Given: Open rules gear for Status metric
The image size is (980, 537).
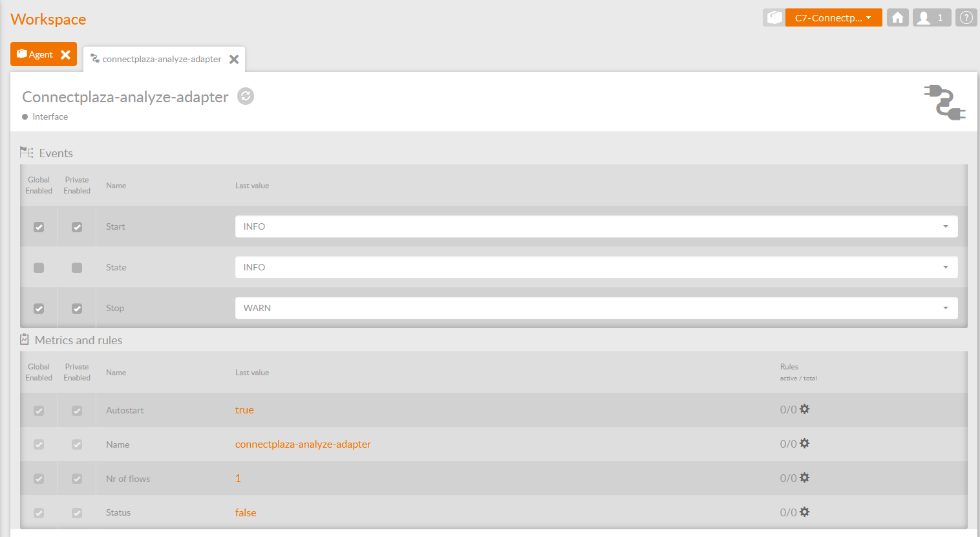Looking at the screenshot, I should click(804, 512).
